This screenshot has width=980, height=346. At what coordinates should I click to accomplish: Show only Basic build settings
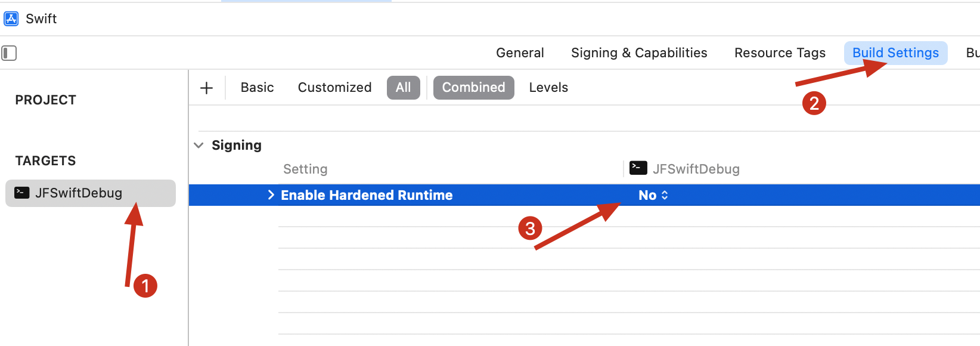coord(257,88)
